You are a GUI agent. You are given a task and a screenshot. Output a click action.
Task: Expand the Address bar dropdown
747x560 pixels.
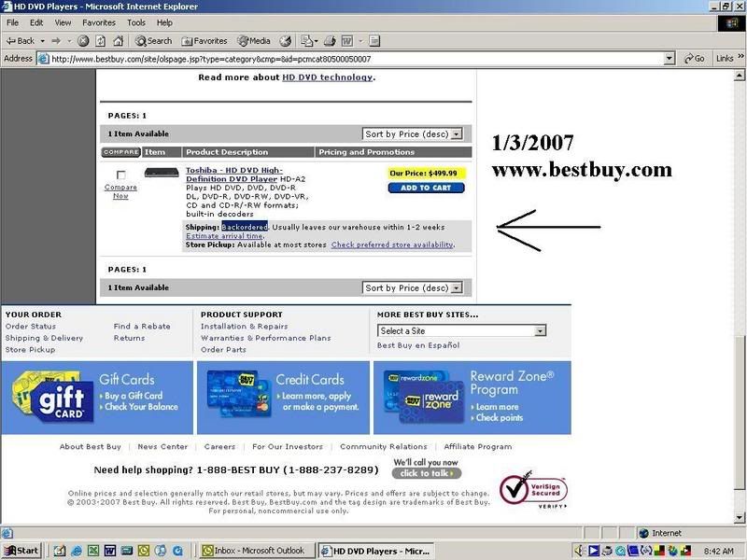pyautogui.click(x=669, y=59)
